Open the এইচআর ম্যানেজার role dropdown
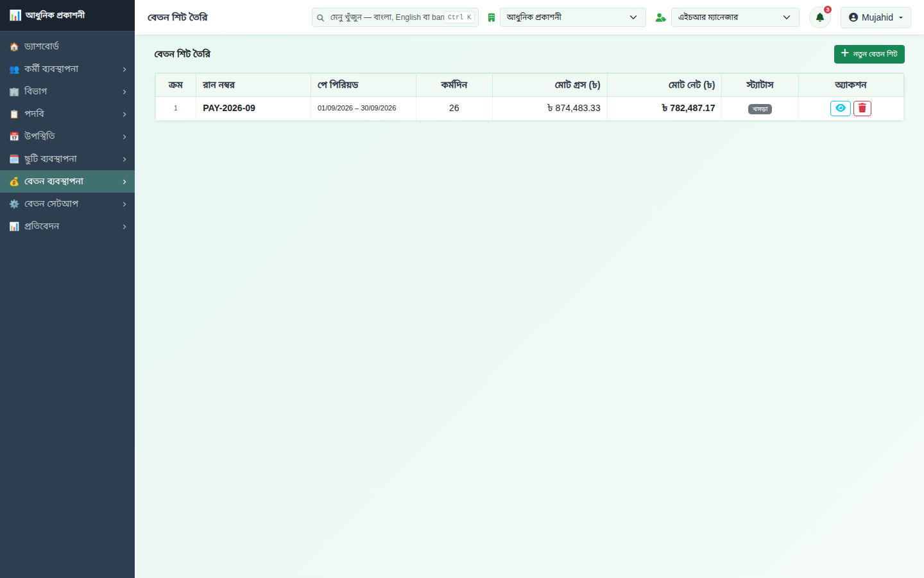 coord(735,17)
